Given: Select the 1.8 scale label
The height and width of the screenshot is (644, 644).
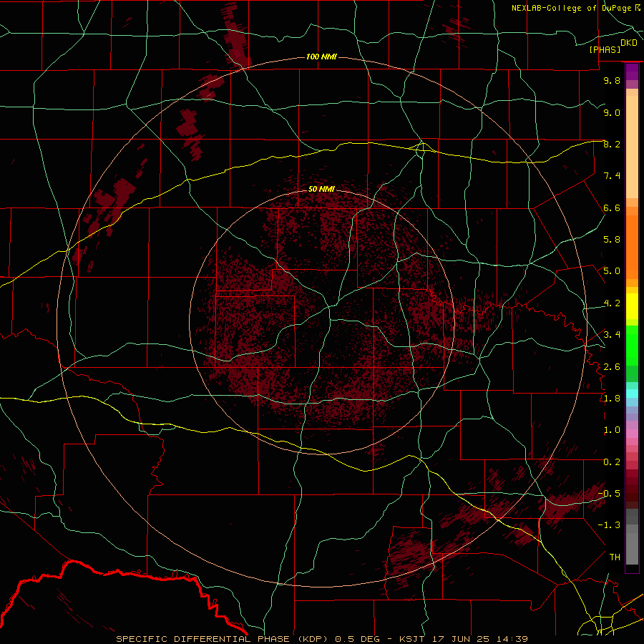Looking at the screenshot, I should tap(612, 399).
